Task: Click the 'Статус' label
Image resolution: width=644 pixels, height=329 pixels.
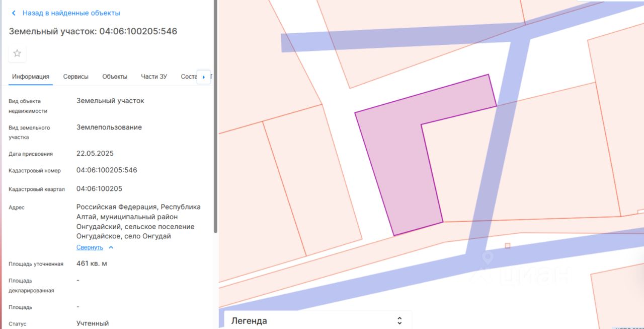Action: (18, 324)
